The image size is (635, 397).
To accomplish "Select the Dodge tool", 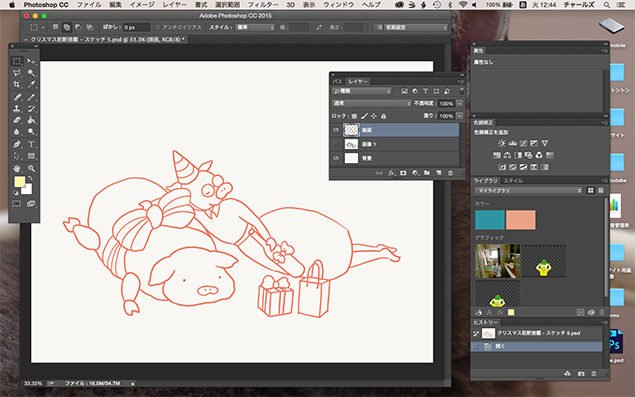I will 32,132.
